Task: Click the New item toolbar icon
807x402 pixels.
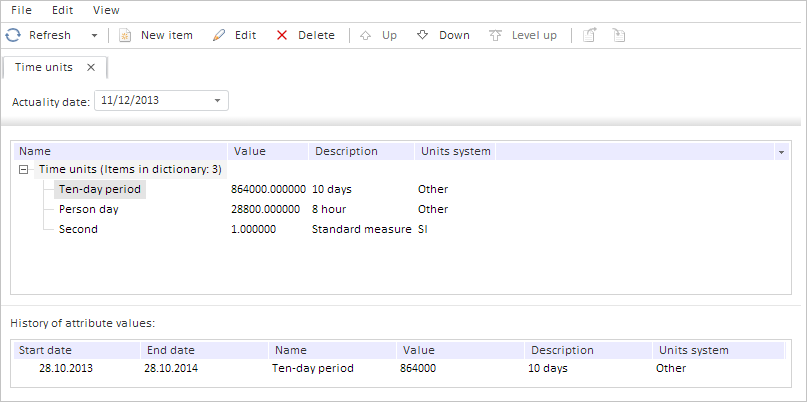Action: pyautogui.click(x=125, y=35)
